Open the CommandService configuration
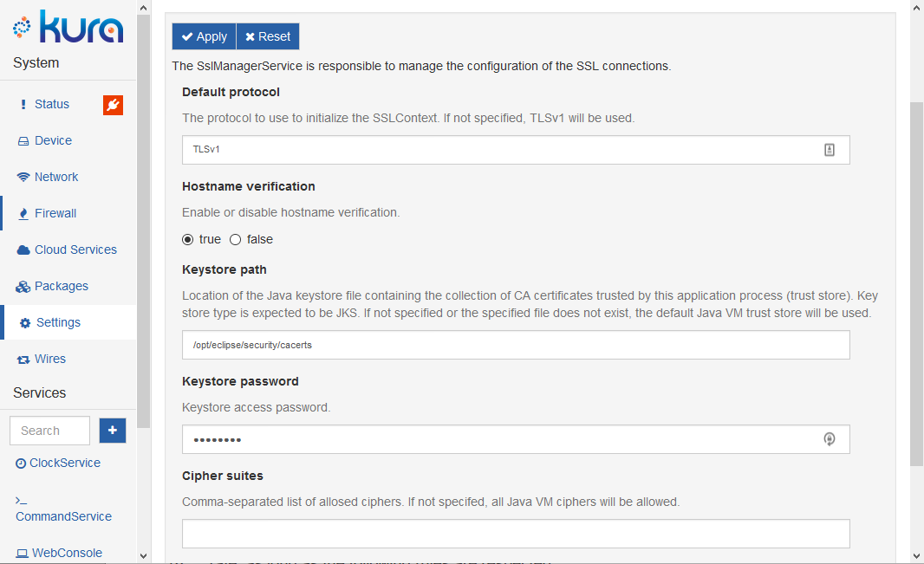Screen dimensions: 924x564 coord(63,516)
